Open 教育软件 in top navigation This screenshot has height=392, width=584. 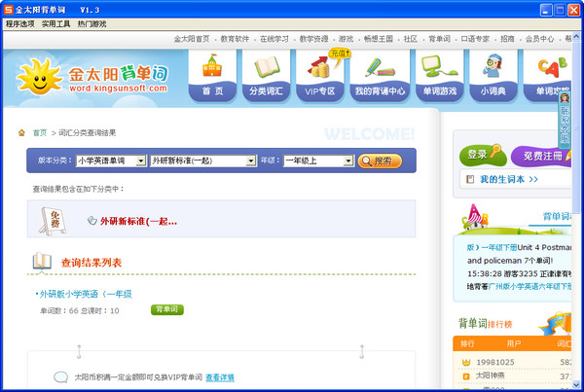pyautogui.click(x=235, y=39)
